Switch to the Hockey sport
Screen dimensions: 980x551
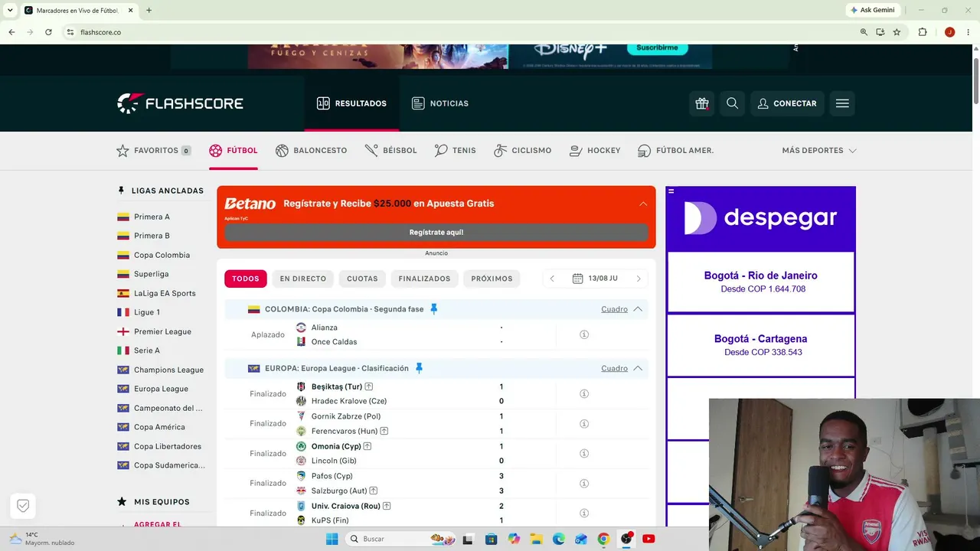(x=595, y=151)
